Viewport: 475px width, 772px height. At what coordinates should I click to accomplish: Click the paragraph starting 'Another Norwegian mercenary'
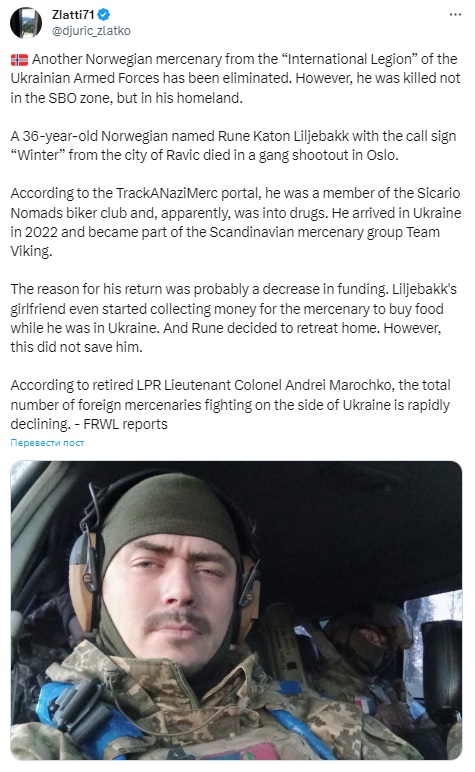235,78
